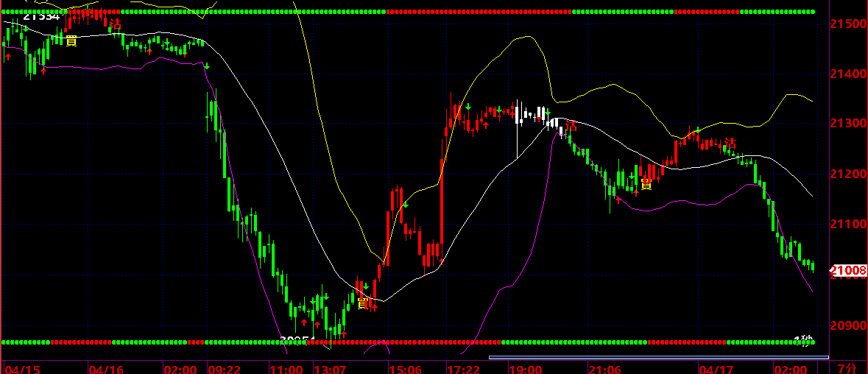868x374 pixels.
Task: Click the 21100 price axis label
Action: 849,224
